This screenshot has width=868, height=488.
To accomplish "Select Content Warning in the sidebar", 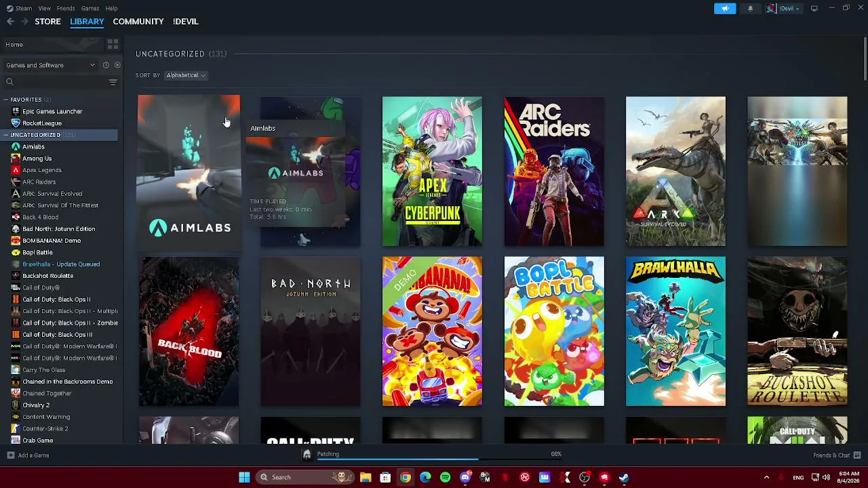I will (x=46, y=417).
